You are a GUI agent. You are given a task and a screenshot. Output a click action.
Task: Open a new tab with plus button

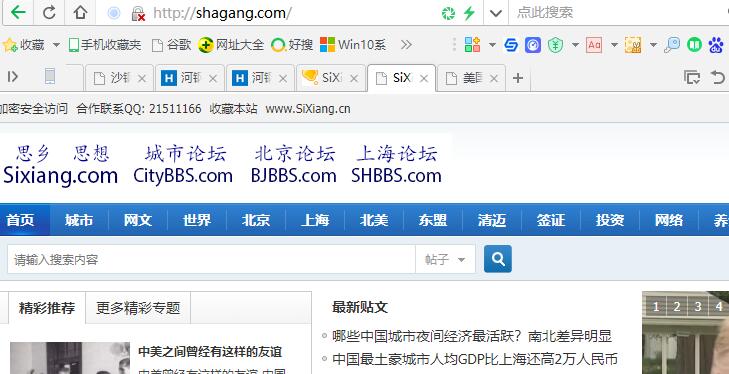coord(517,78)
